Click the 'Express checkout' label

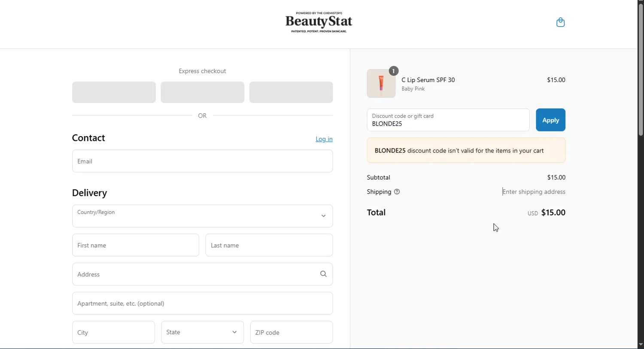[202, 71]
